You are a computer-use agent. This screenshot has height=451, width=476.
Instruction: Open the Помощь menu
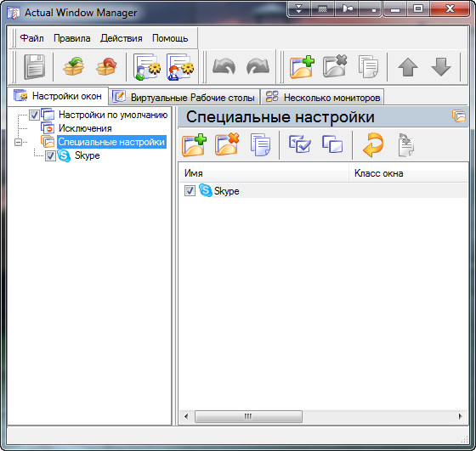pyautogui.click(x=170, y=38)
